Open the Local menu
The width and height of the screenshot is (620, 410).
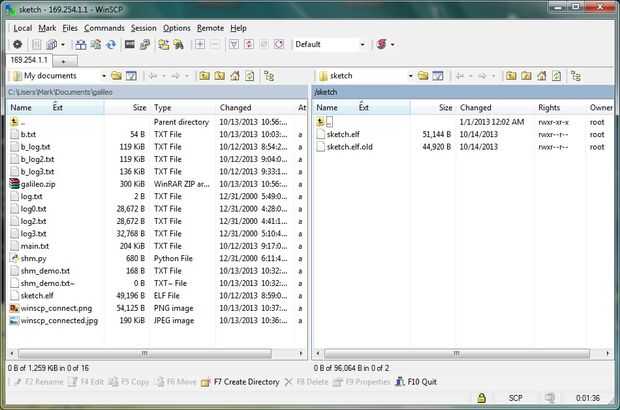coord(23,28)
